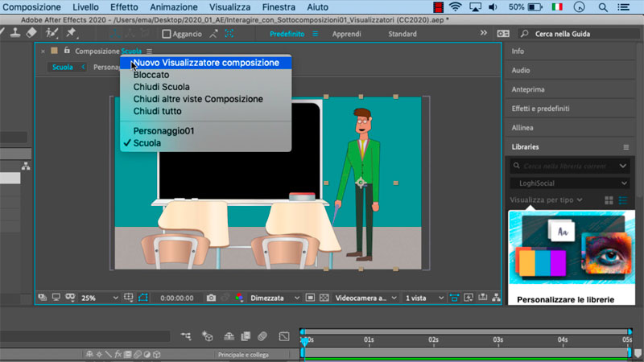This screenshot has width=644, height=362.
Task: Open the Predefinito workspace menu icon
Action: pyautogui.click(x=315, y=34)
